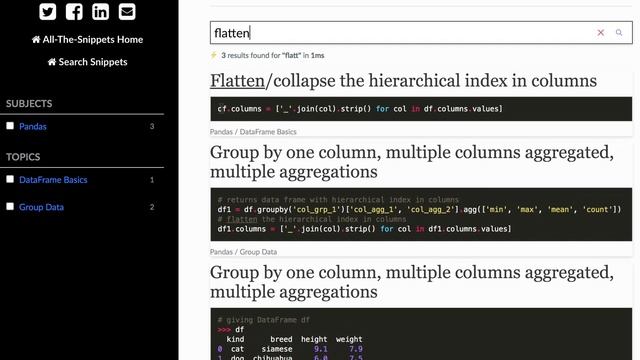Click the DataFrame Basics count '1'
The image size is (640, 360).
152,180
